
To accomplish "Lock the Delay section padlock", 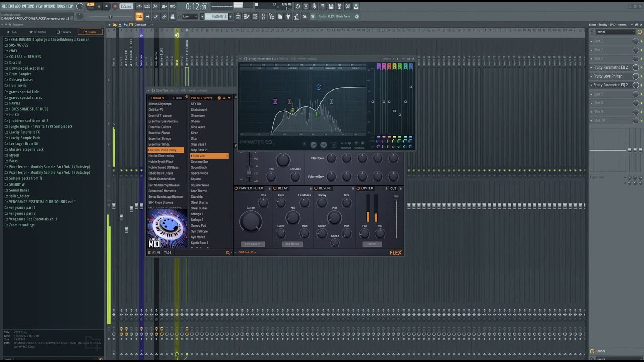I will pyautogui.click(x=310, y=188).
